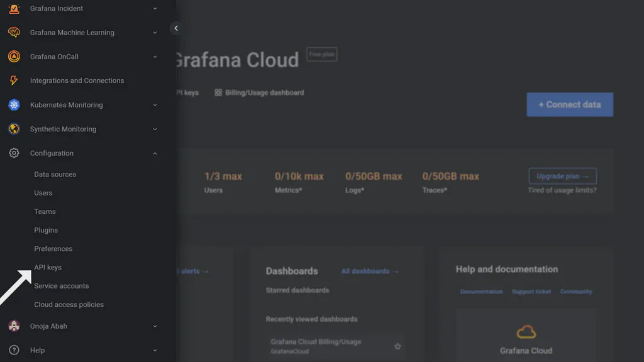644x362 pixels.
Task: Select the Synthetic Monitoring globe icon
Action: (14, 129)
